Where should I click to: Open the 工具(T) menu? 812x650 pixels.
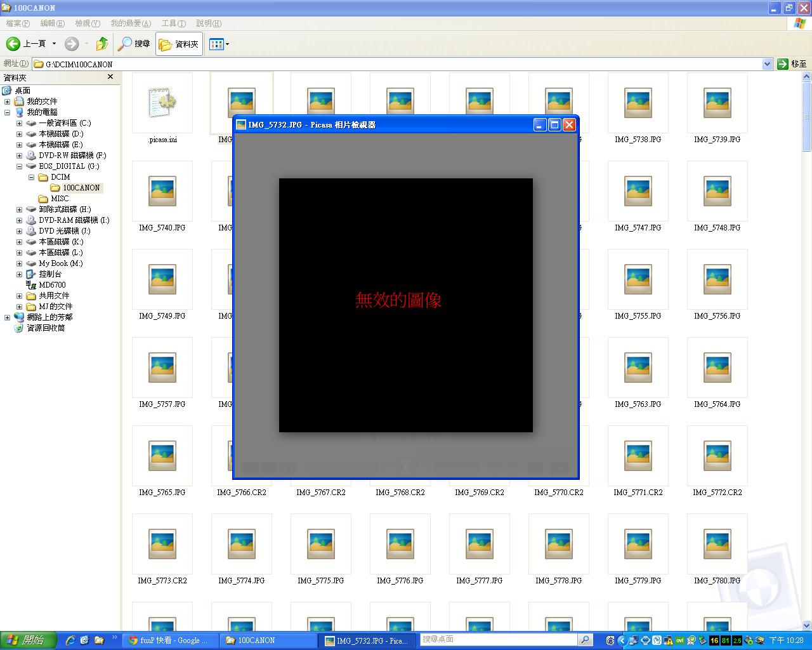coord(173,23)
